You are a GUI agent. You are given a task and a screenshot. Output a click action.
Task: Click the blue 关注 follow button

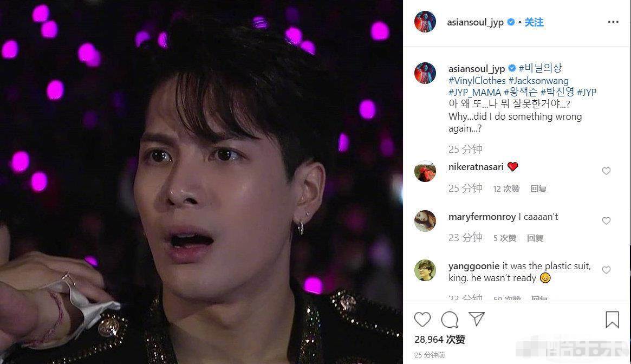coord(534,22)
